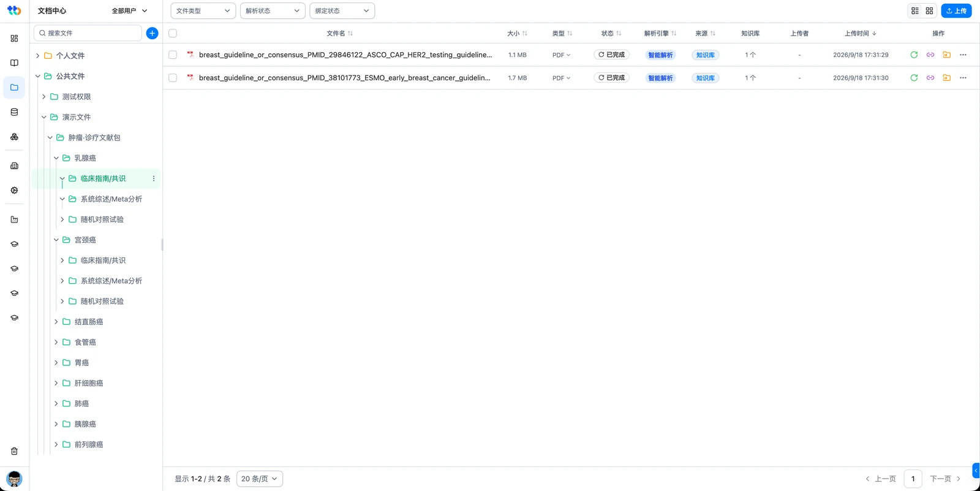Open user avatar at bottom left
980x491 pixels.
tap(14, 479)
